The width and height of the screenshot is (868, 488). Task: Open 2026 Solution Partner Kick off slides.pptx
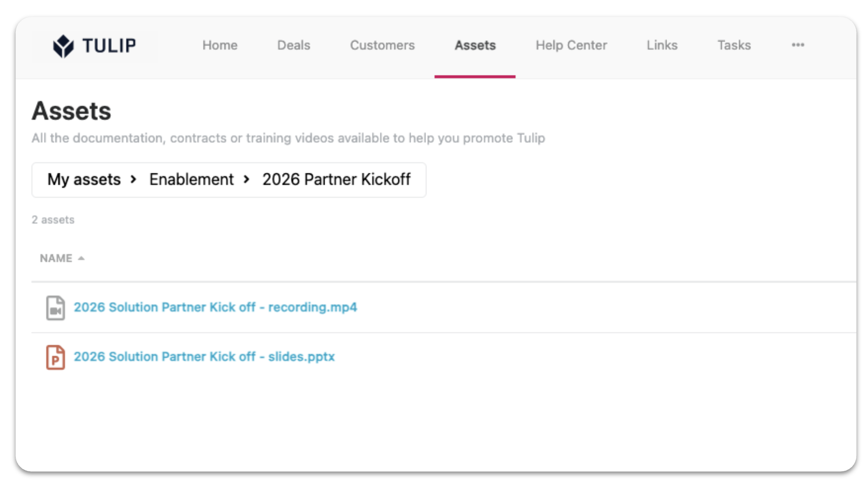point(204,357)
